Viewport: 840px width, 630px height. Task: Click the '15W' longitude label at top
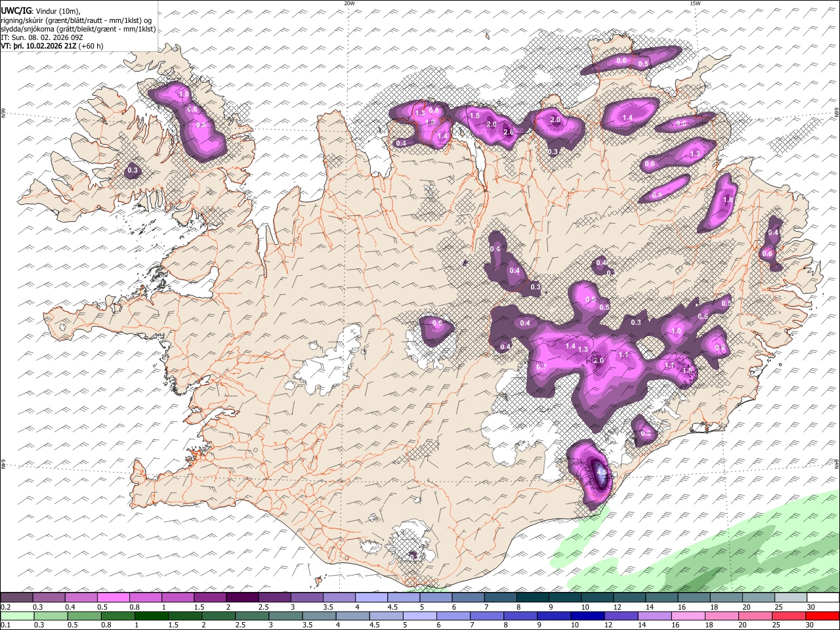pos(695,3)
